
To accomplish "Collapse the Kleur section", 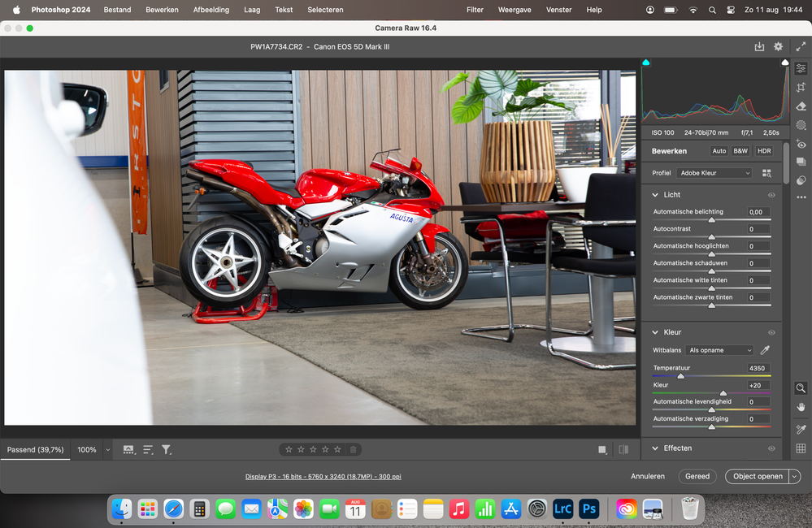I will click(655, 332).
